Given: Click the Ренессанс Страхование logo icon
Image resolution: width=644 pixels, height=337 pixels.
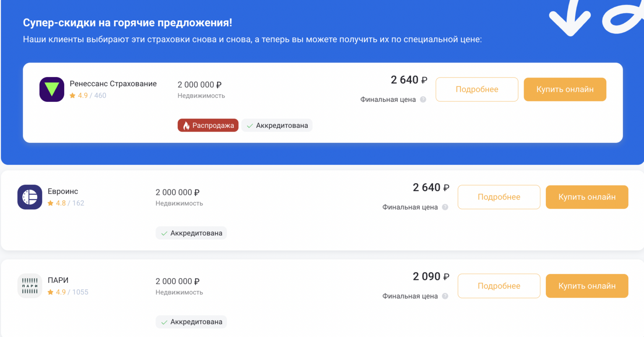Looking at the screenshot, I should pos(52,89).
